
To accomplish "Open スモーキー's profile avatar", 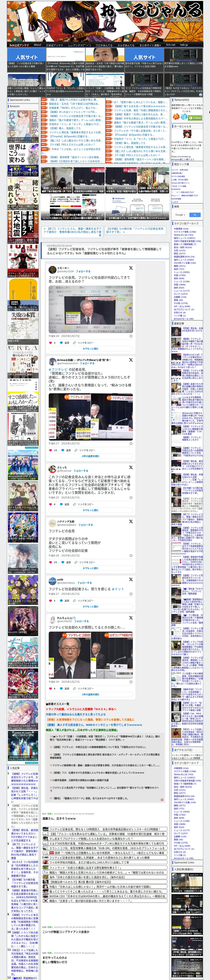I will (x=52, y=269).
